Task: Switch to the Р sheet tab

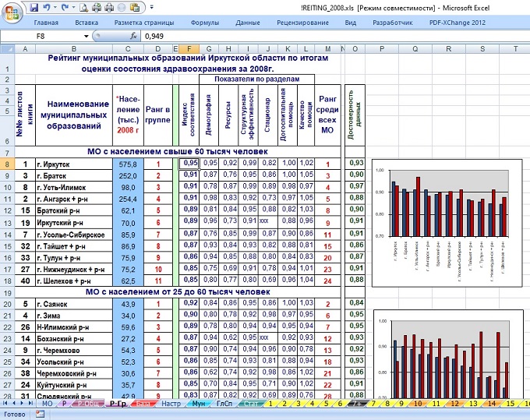Action: point(65,404)
